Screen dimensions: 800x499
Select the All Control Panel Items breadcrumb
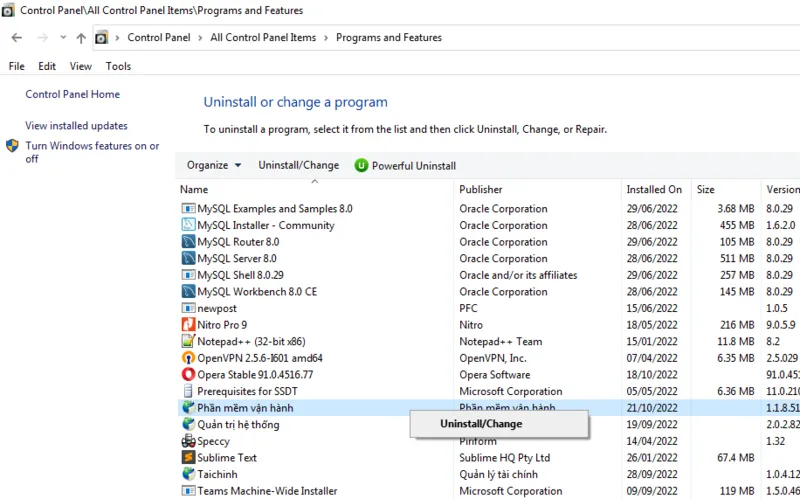(263, 38)
